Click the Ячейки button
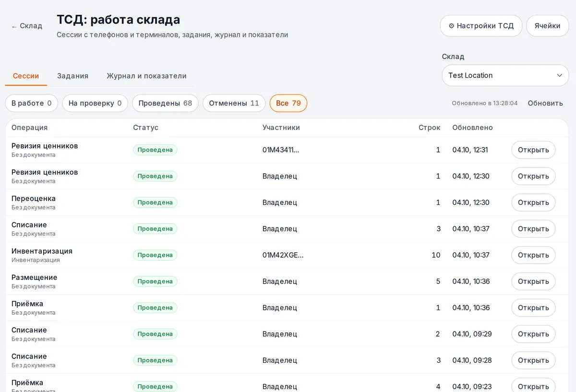The height and width of the screenshot is (392, 576). [548, 26]
